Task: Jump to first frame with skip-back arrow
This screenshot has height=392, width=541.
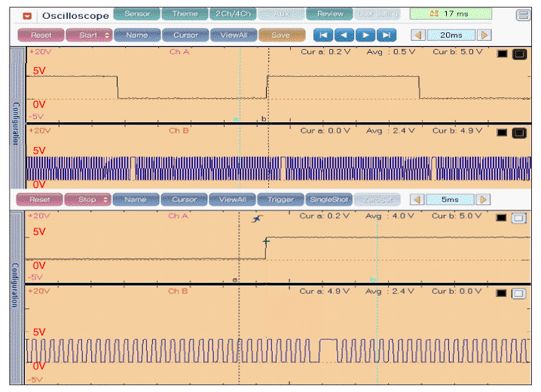Action: click(323, 35)
